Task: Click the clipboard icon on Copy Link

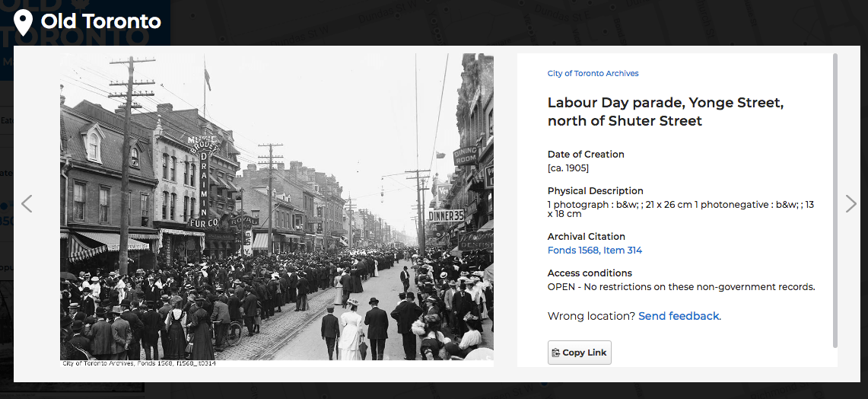Action: pyautogui.click(x=556, y=353)
